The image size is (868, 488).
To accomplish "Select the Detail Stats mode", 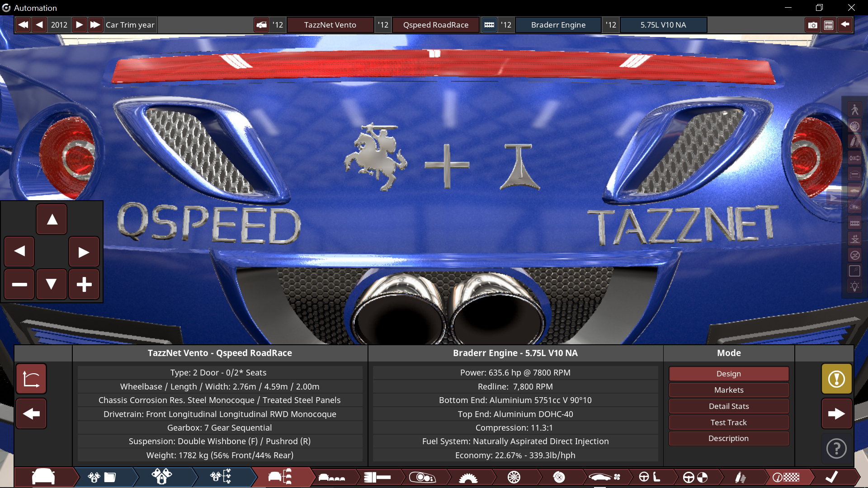I will (x=729, y=406).
